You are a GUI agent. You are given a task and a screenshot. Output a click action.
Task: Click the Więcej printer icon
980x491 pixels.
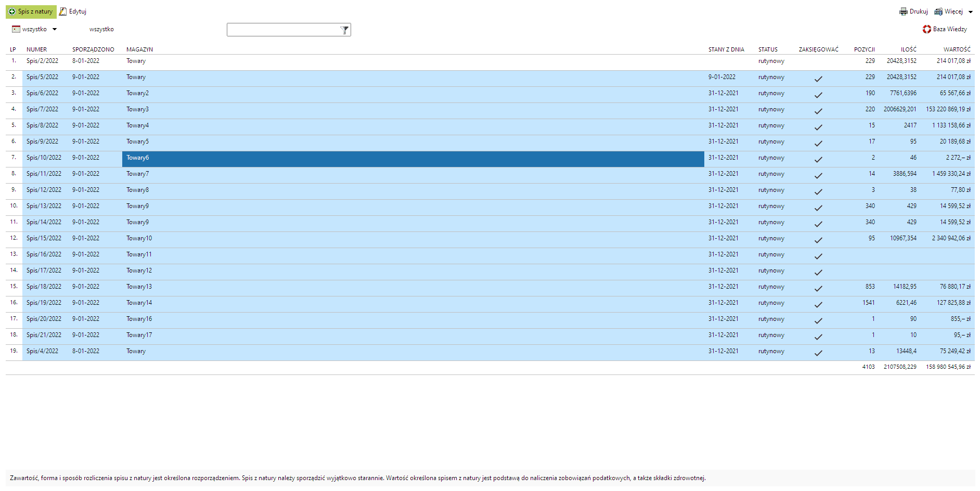point(938,11)
